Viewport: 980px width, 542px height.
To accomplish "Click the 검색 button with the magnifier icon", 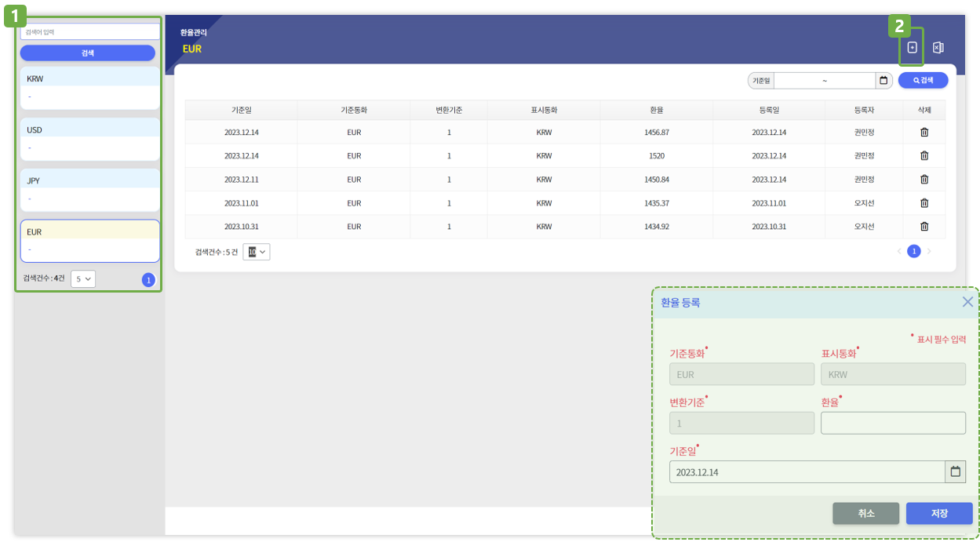I will click(x=924, y=80).
